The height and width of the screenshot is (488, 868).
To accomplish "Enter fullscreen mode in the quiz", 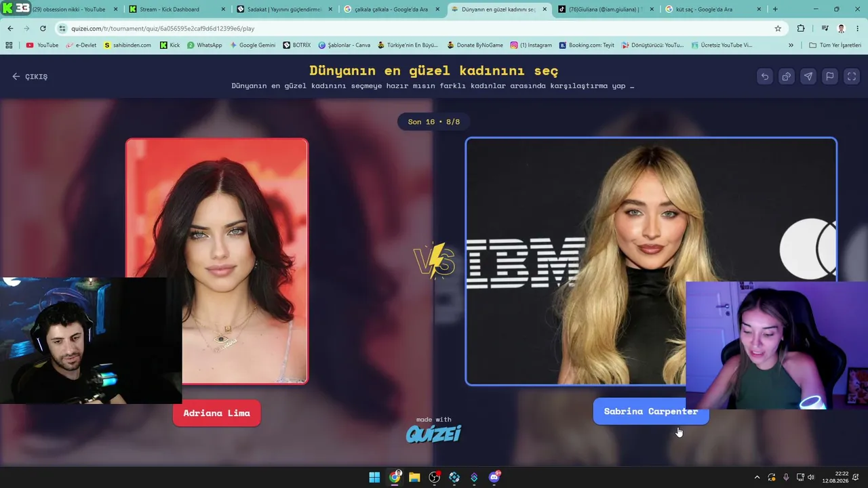I will pos(852,77).
